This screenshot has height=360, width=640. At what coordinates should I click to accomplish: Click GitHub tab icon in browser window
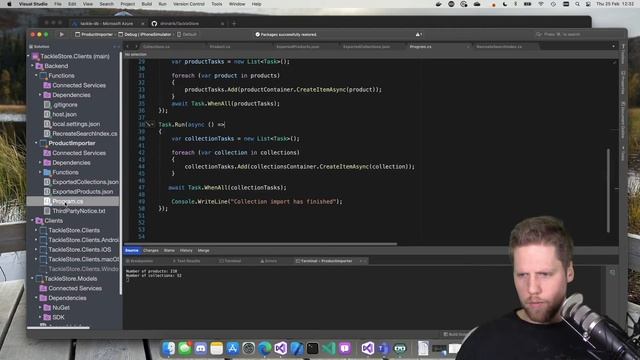154,24
